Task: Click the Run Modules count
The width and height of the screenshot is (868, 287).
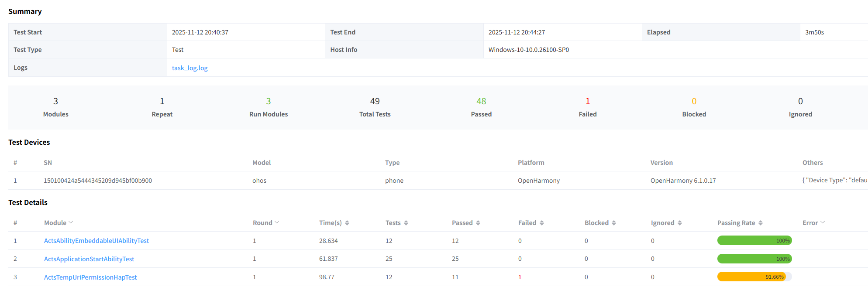Action: (269, 101)
